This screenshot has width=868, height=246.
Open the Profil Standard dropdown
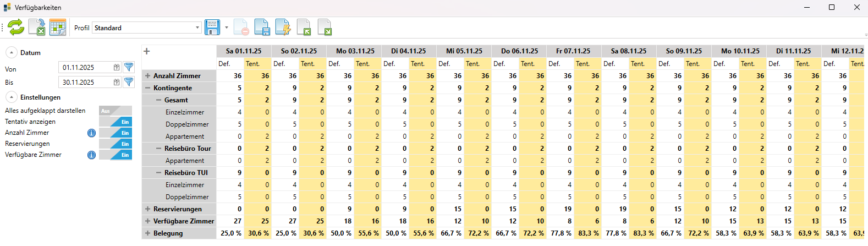(x=197, y=28)
